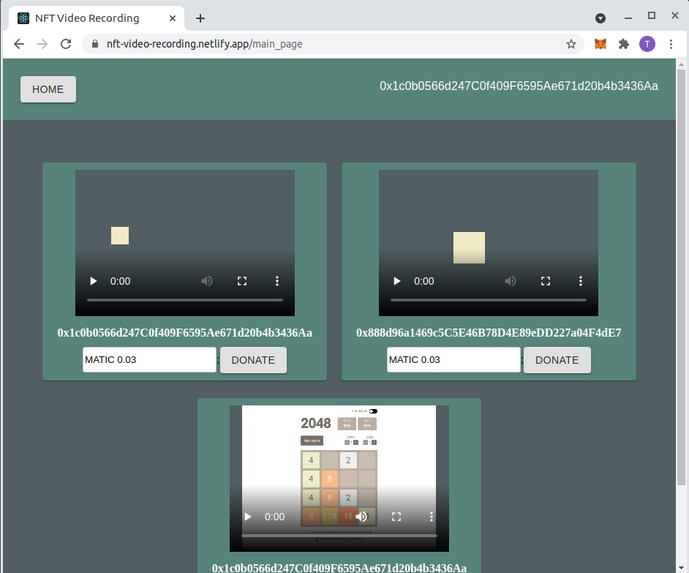Seek on second video progress bar
Viewport: 689px width, 573px height.
coord(488,300)
